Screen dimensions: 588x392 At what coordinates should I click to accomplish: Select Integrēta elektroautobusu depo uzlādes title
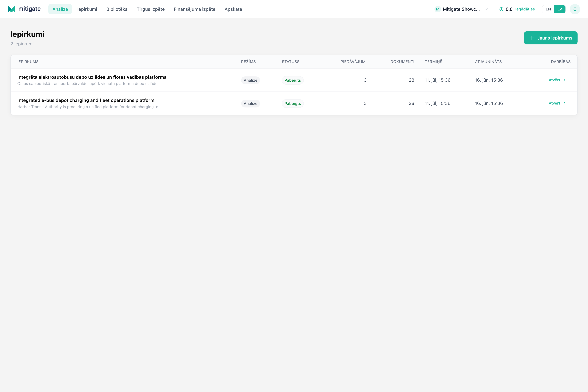pyautogui.click(x=92, y=77)
